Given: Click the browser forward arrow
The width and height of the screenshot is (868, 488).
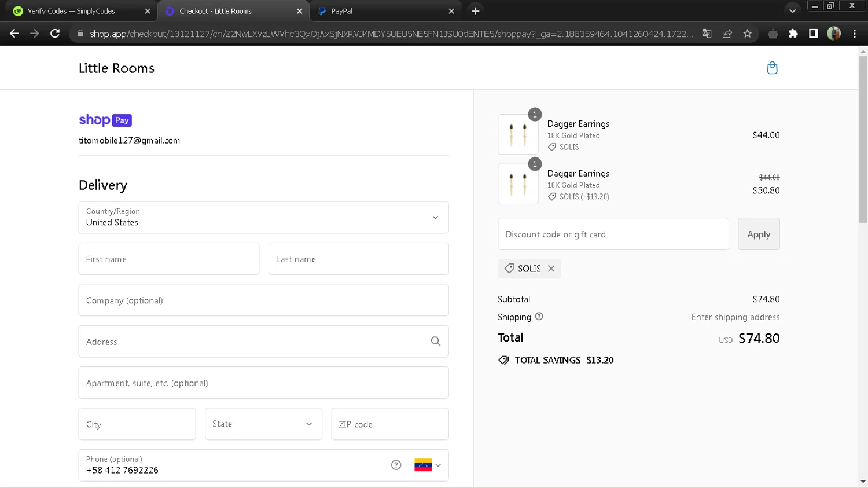Looking at the screenshot, I should tap(35, 34).
